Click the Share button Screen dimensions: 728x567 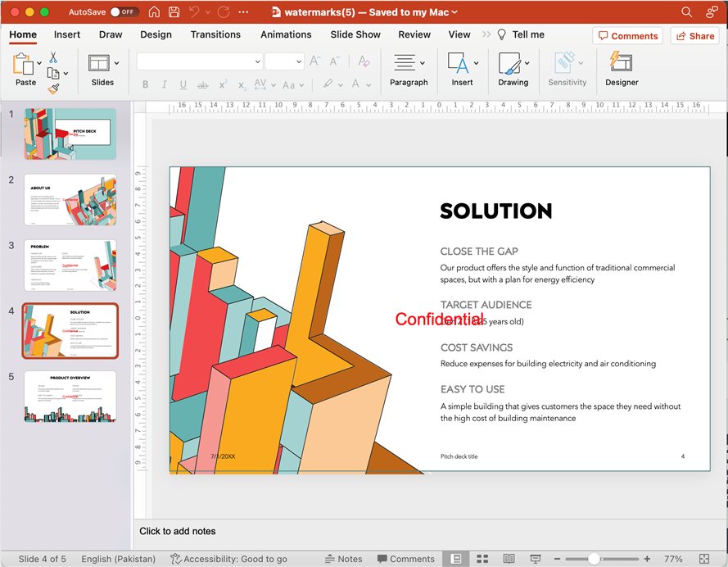(x=694, y=36)
